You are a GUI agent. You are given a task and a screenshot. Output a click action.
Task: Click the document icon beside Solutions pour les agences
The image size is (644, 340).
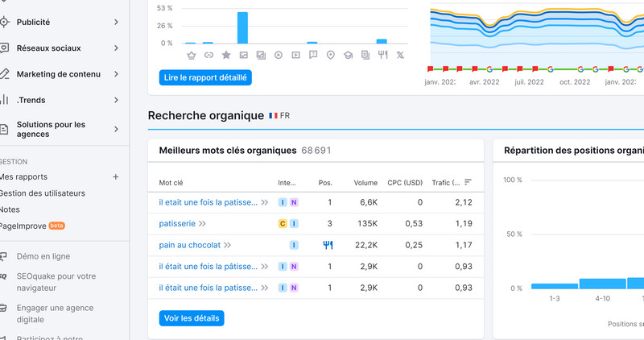point(4,129)
